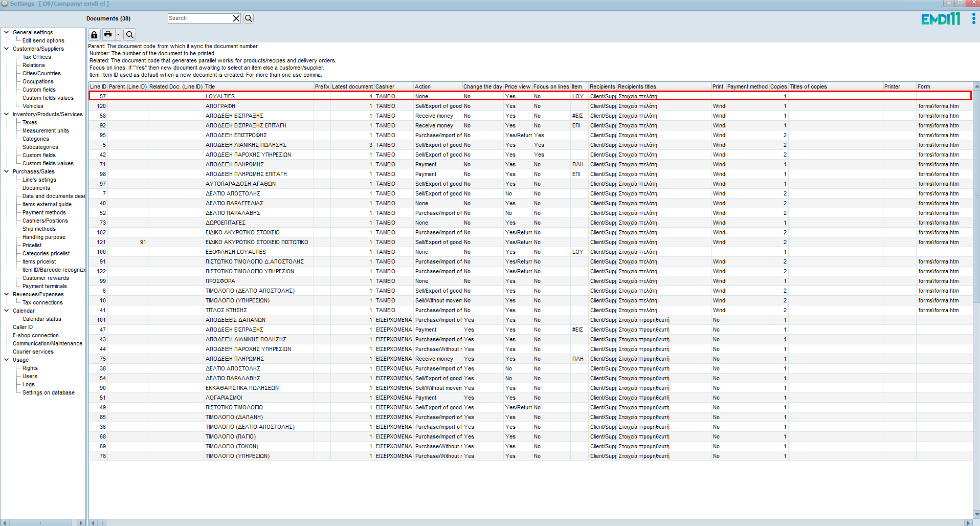The width and height of the screenshot is (980, 526).
Task: Click the lock icon in the toolbar
Action: (x=94, y=35)
